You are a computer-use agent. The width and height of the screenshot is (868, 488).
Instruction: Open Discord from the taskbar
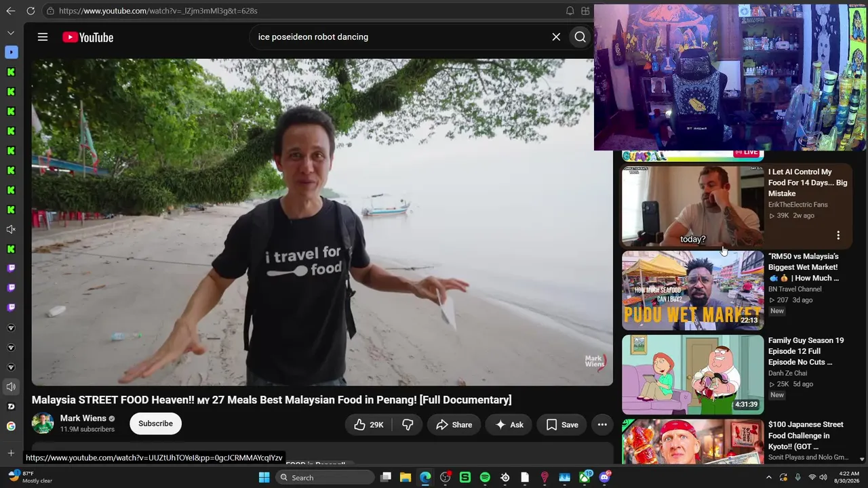click(x=604, y=478)
